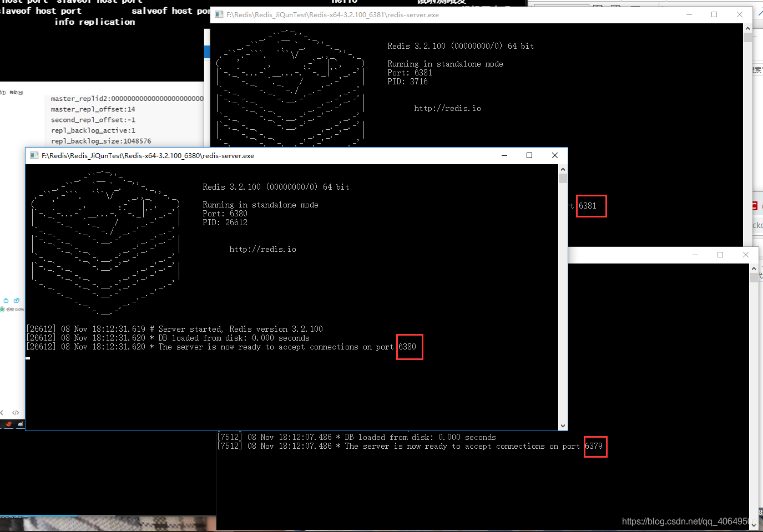This screenshot has width=763, height=532.
Task: Click the app icon in the Redis 6381 title bar
Action: (x=219, y=14)
